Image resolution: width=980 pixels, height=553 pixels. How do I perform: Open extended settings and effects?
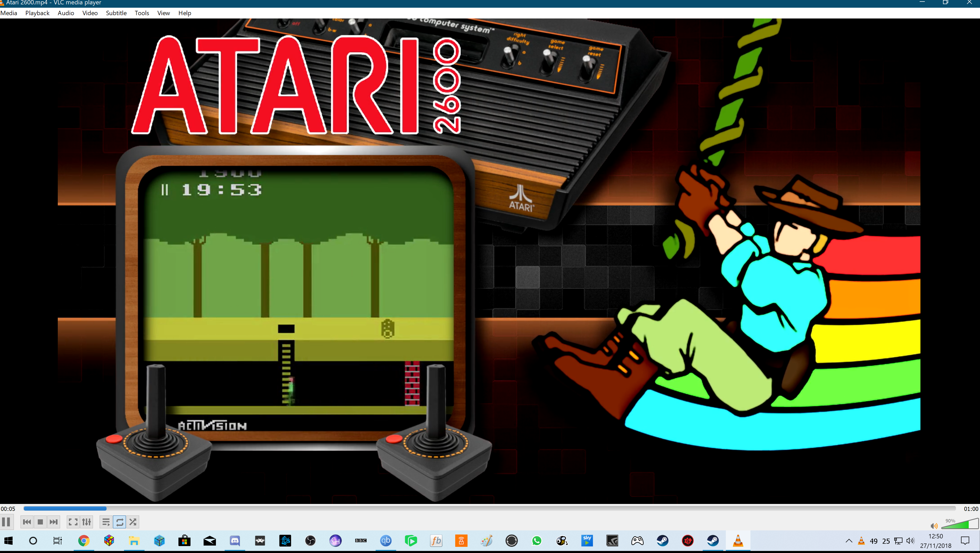[x=87, y=522]
